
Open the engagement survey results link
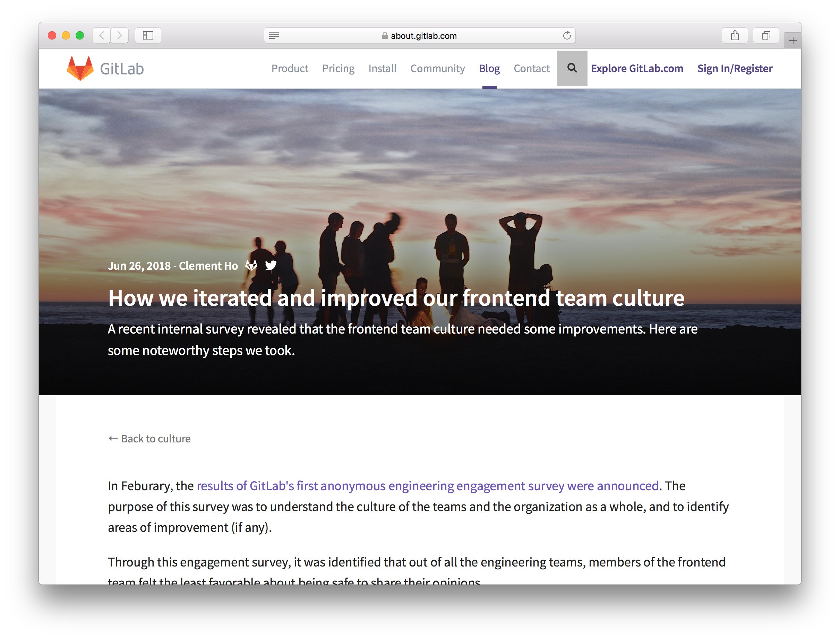pos(428,486)
